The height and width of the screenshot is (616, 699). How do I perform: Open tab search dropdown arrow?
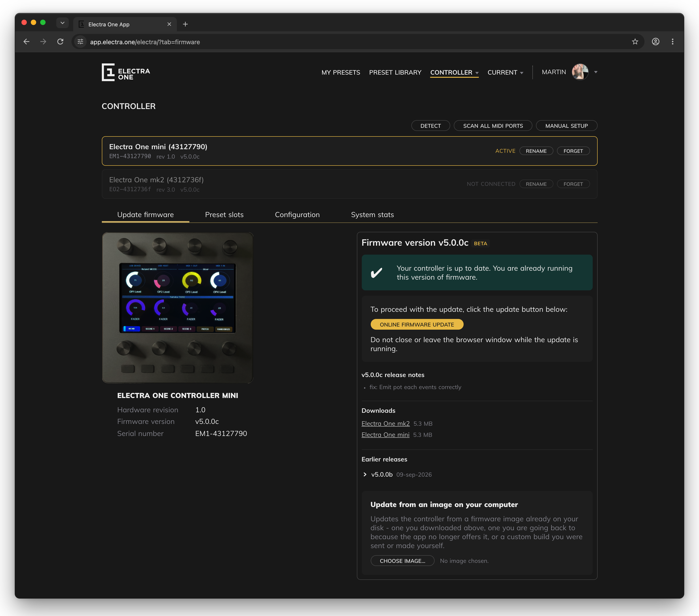coord(62,23)
